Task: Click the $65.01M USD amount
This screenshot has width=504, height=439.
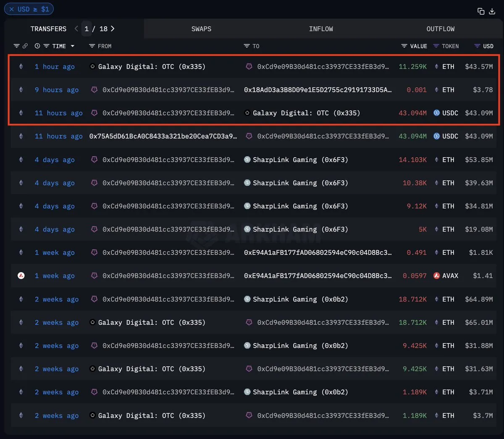Action: pos(479,322)
